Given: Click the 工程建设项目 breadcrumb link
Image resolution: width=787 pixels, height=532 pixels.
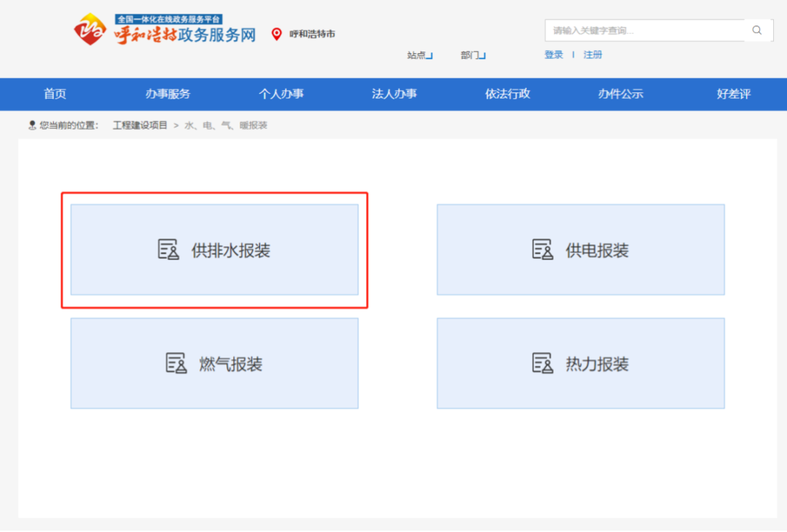Looking at the screenshot, I should [140, 125].
